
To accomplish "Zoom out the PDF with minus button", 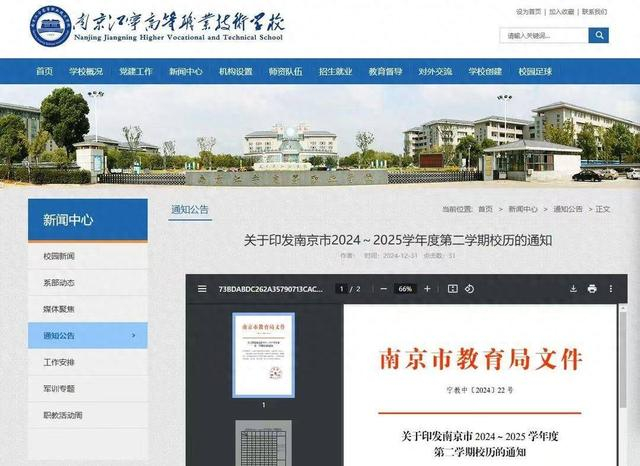I will (x=383, y=289).
